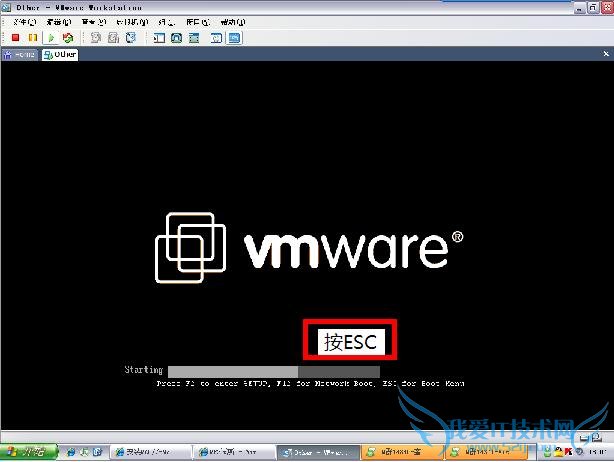Open the Help (帮助) menu

233,22
